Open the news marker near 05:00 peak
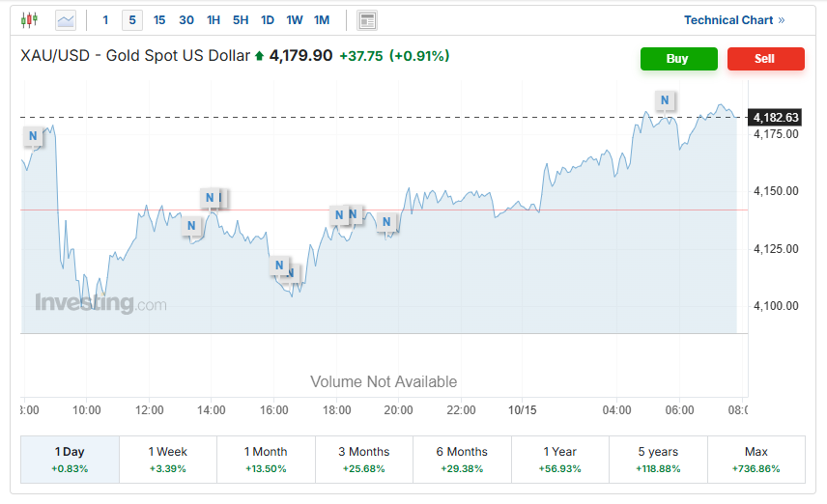 tap(665, 99)
